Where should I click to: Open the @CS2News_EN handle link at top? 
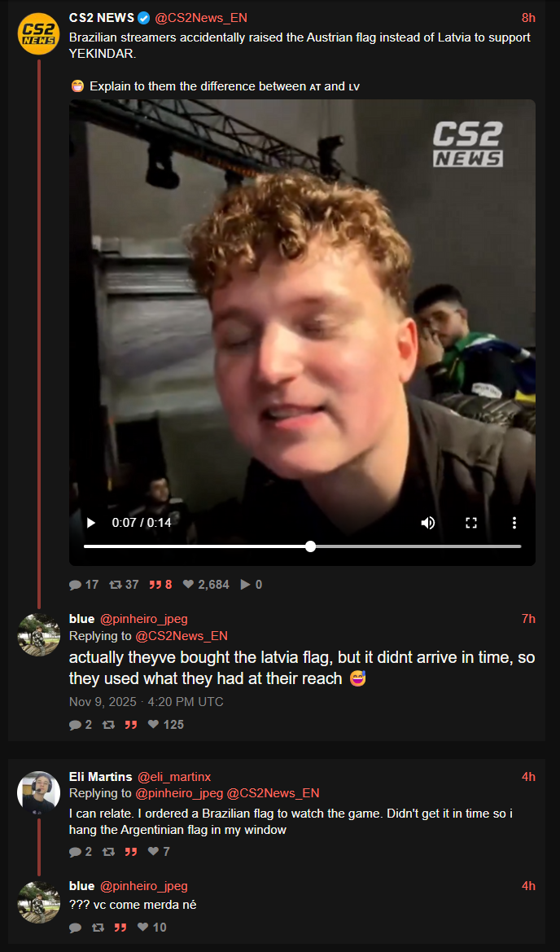point(201,18)
